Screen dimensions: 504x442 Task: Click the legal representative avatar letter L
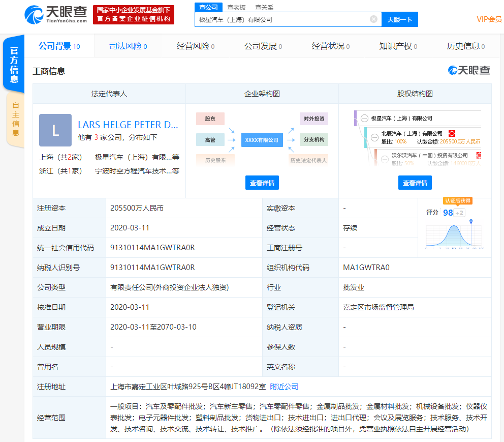(x=55, y=130)
